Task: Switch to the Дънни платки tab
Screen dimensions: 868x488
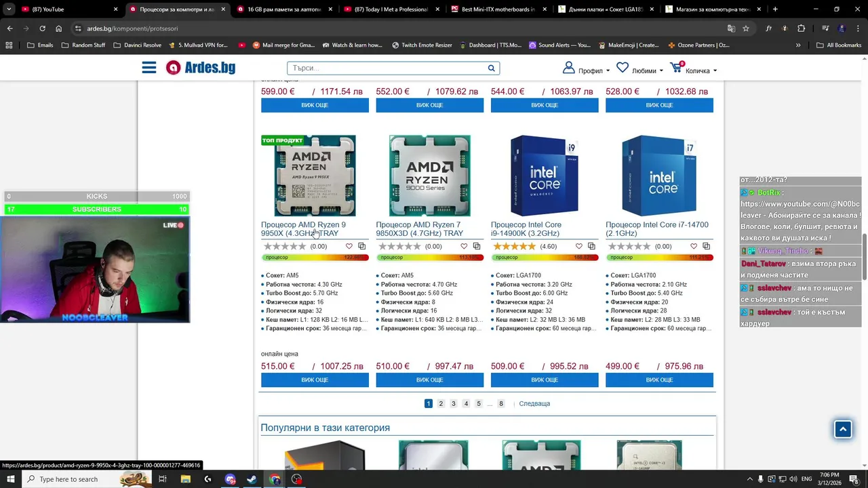Action: [606, 9]
